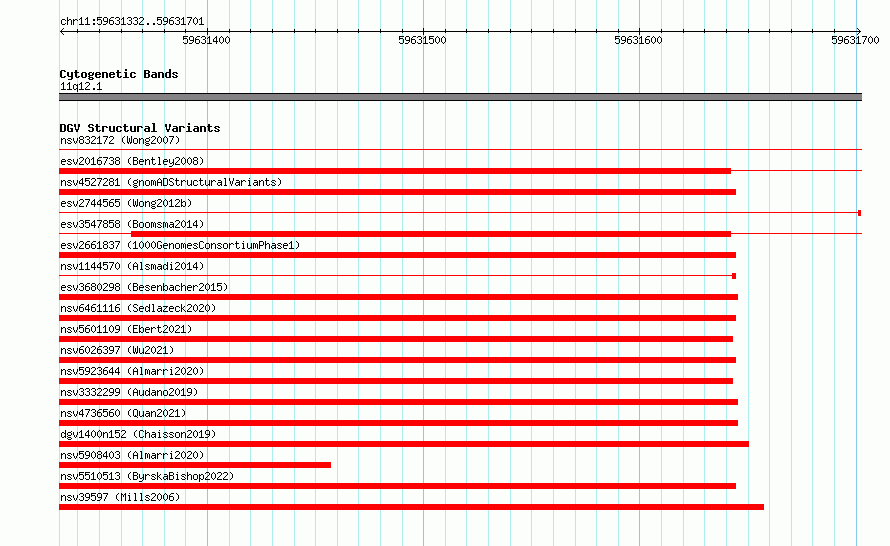
Task: Click the DGV Structural Variants track title
Action: point(140,128)
